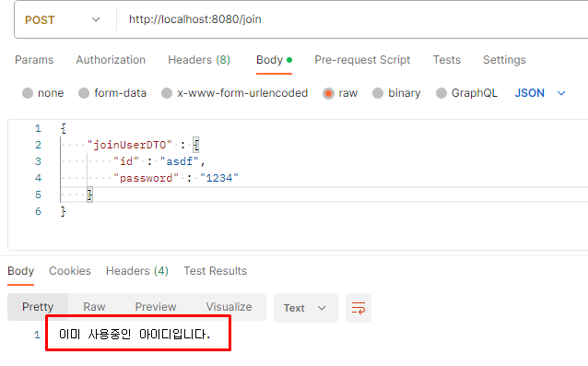
Task: Select the Pretty response view
Action: (x=38, y=307)
